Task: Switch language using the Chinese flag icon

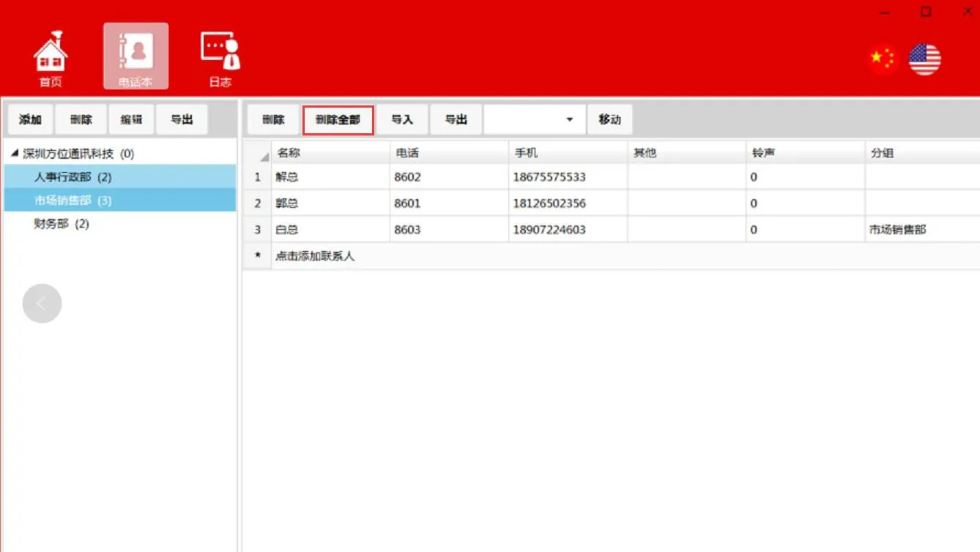Action: coord(883,59)
